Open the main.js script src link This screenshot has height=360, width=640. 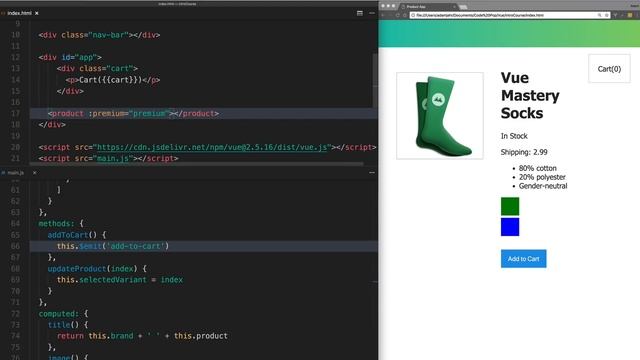coord(113,158)
